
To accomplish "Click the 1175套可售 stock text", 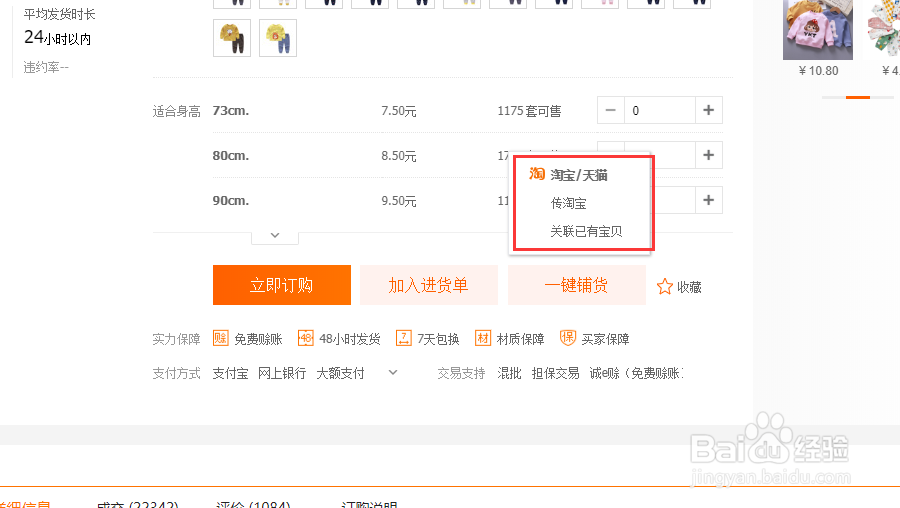I will tap(529, 111).
